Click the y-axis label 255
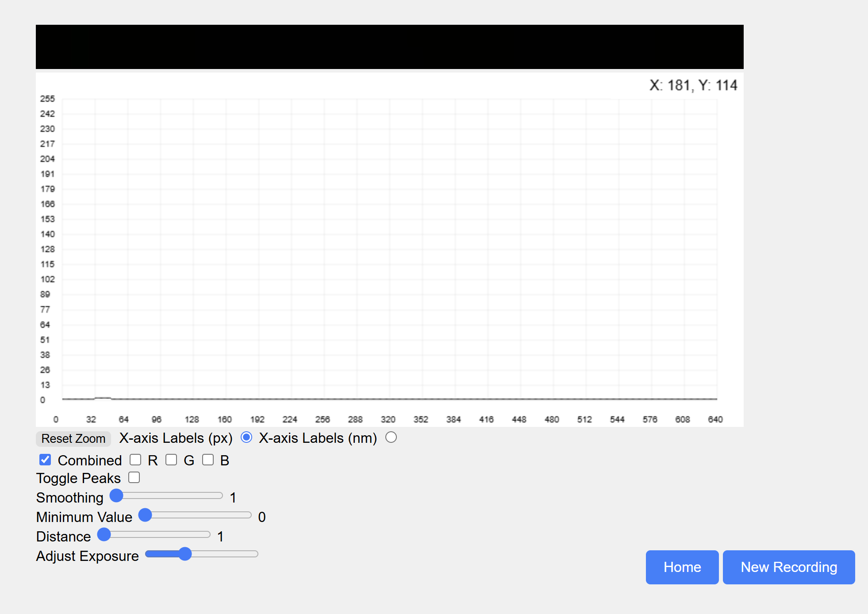Screen dimensions: 868x614 pos(47,99)
